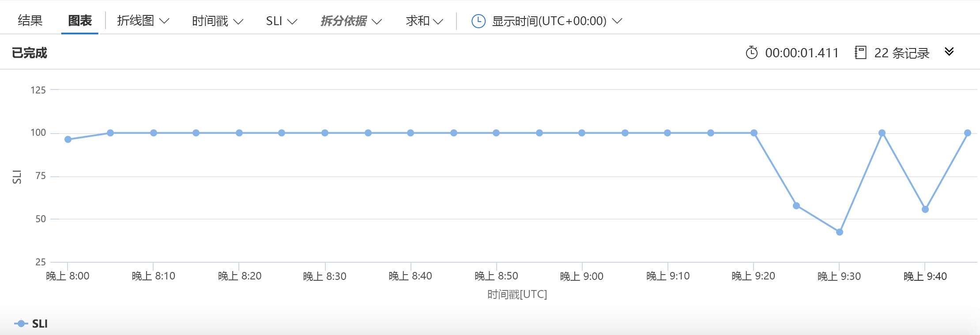Open the 显示时间(UTC+00:00) time zone dropdown
980x335 pixels.
[x=557, y=21]
